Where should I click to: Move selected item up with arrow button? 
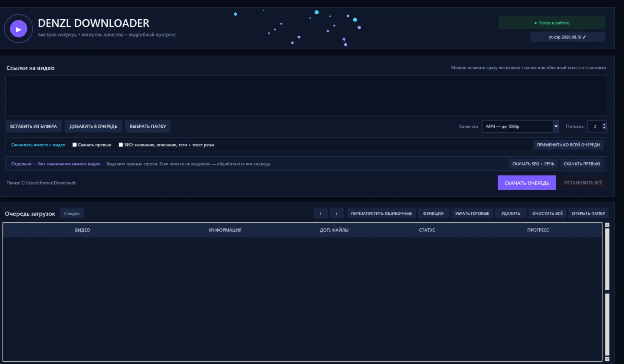(321, 213)
